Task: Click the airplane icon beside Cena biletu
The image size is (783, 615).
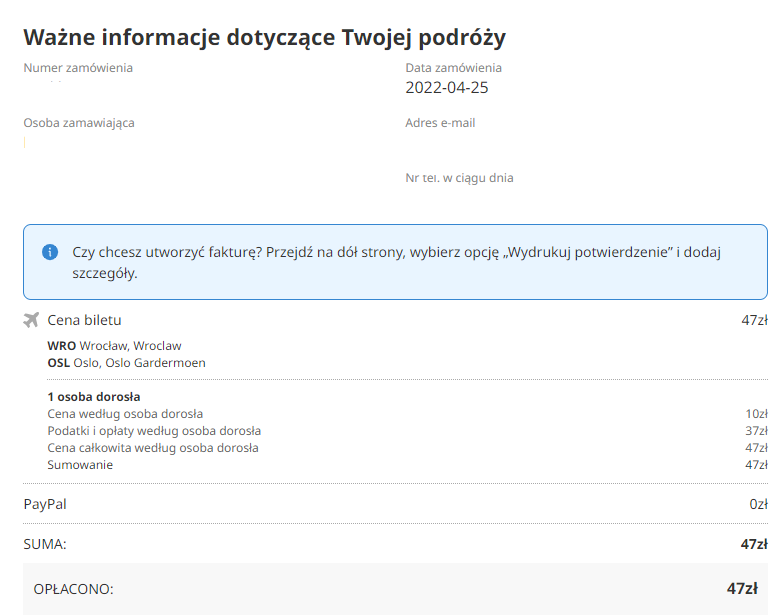Action: (31, 320)
